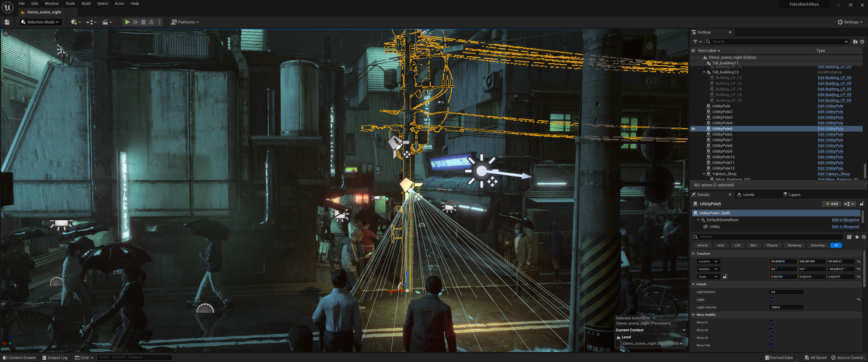Click the console command input field

135,357
